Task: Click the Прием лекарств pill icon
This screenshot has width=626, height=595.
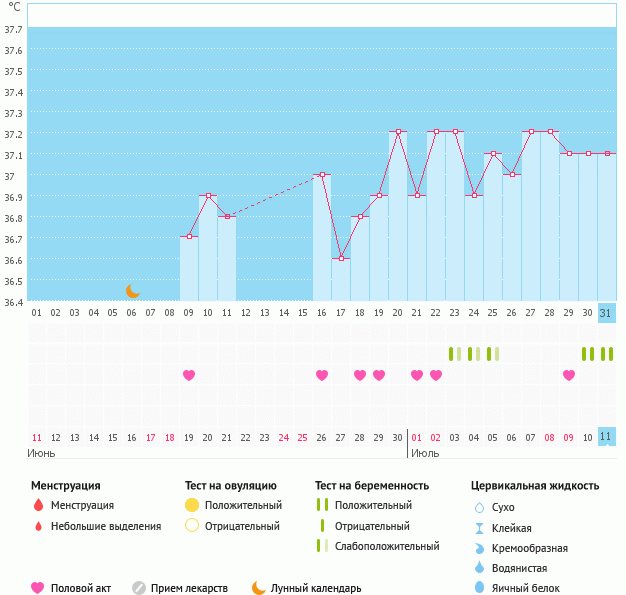Action: tap(139, 588)
